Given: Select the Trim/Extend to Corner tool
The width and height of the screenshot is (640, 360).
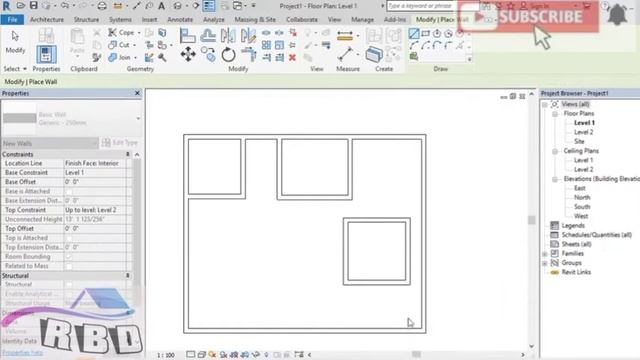Looking at the screenshot, I should (x=249, y=54).
